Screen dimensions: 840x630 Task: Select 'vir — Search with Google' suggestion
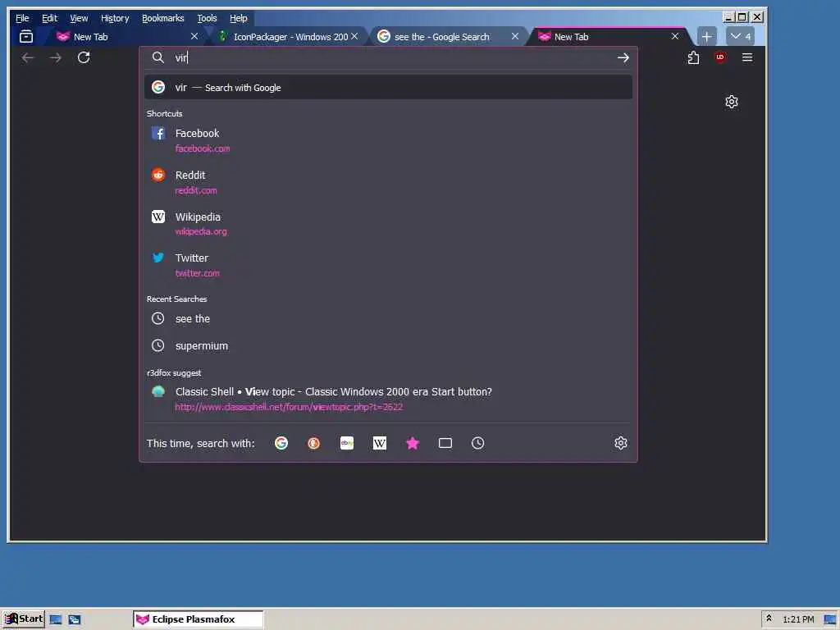point(388,87)
